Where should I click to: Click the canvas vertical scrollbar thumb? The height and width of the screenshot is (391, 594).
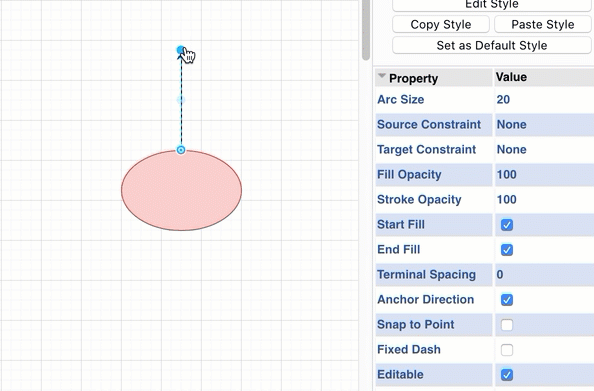(x=366, y=30)
